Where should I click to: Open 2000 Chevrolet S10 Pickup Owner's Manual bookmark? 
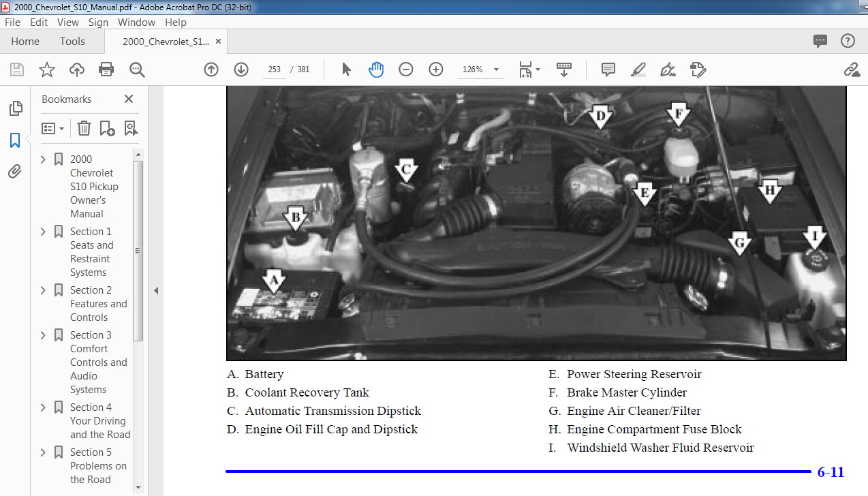94,187
